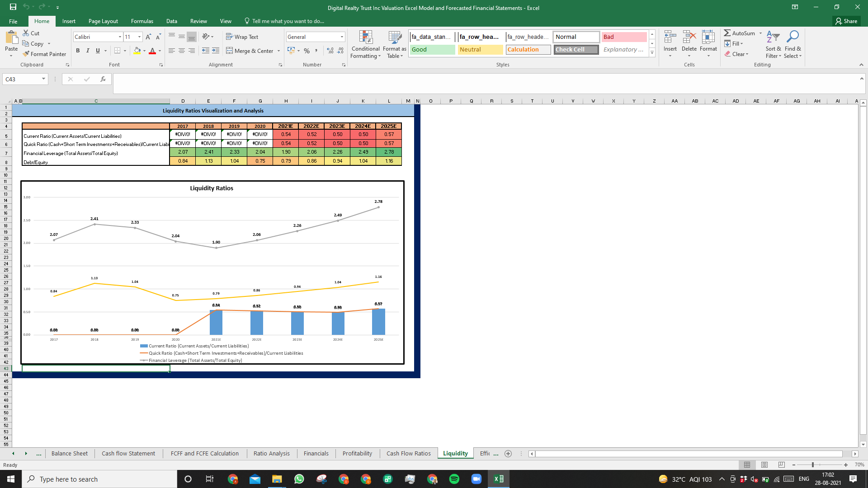The image size is (868, 488).
Task: Open Spotify from the taskbar
Action: pos(454,479)
